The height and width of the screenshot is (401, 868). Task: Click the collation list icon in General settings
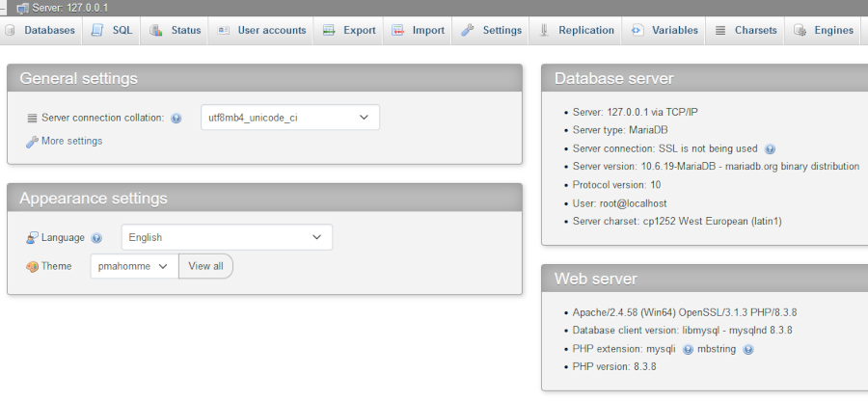coord(32,118)
